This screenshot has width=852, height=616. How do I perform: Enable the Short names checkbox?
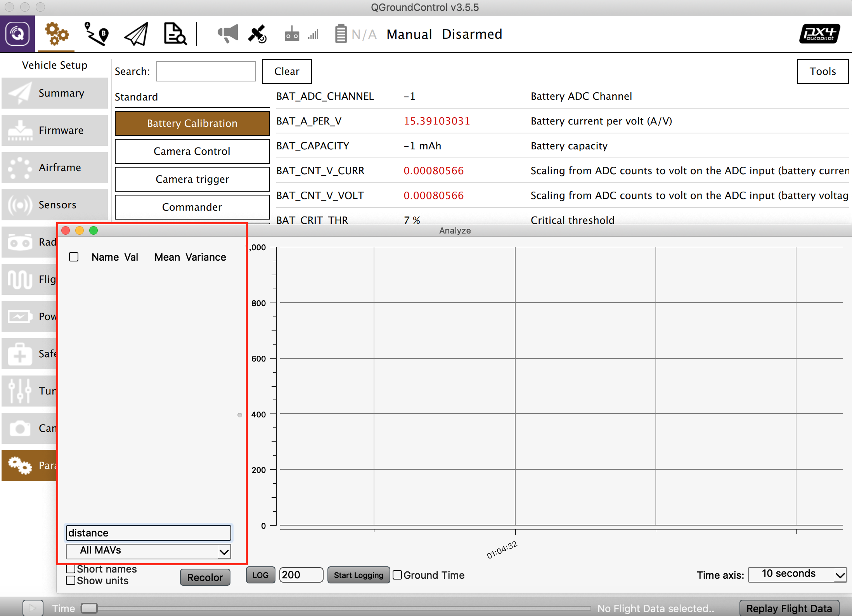[x=71, y=569]
